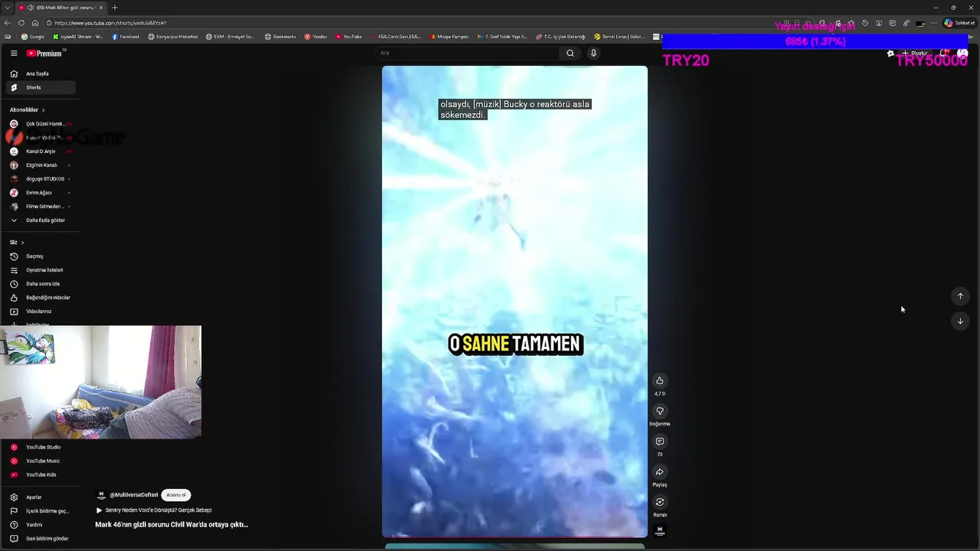This screenshot has height=551, width=980.
Task: Dislike the Short (Beğenme)
Action: (659, 411)
